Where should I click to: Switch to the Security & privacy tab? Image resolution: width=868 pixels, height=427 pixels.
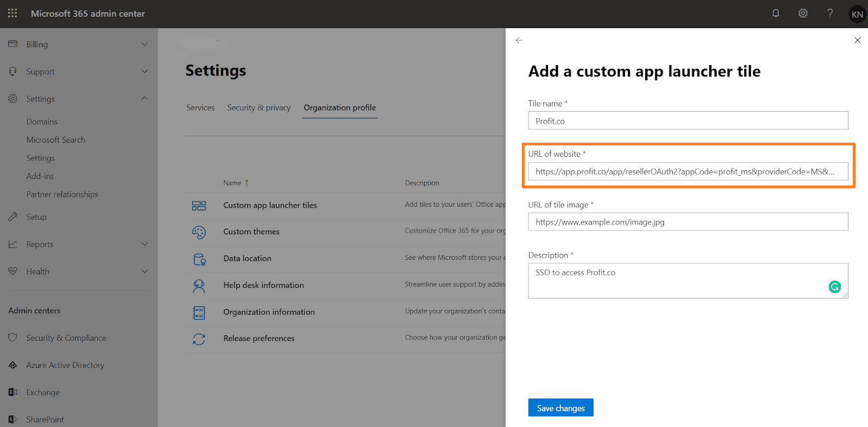coord(259,107)
